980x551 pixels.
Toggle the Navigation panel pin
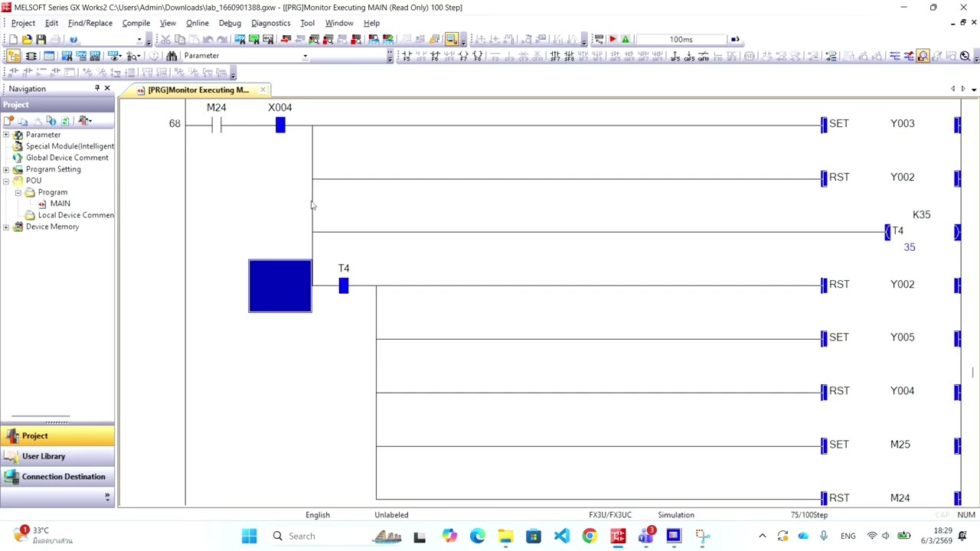pyautogui.click(x=96, y=89)
